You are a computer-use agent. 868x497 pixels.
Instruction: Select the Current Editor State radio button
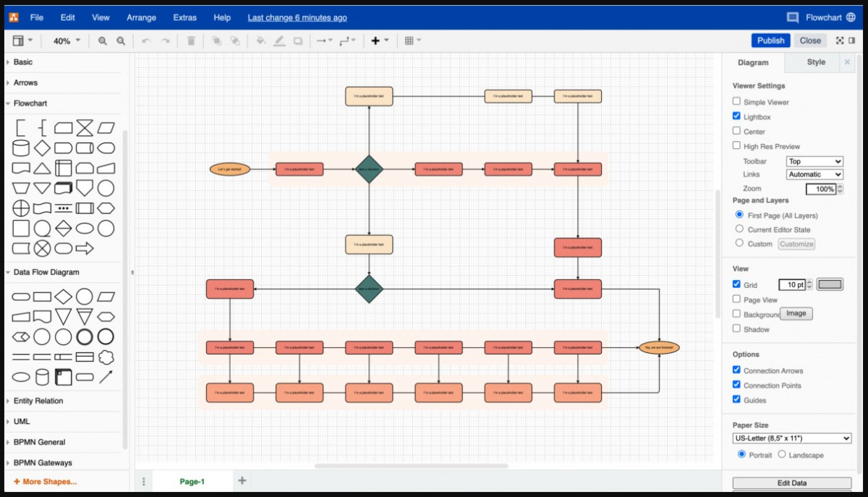(x=739, y=229)
